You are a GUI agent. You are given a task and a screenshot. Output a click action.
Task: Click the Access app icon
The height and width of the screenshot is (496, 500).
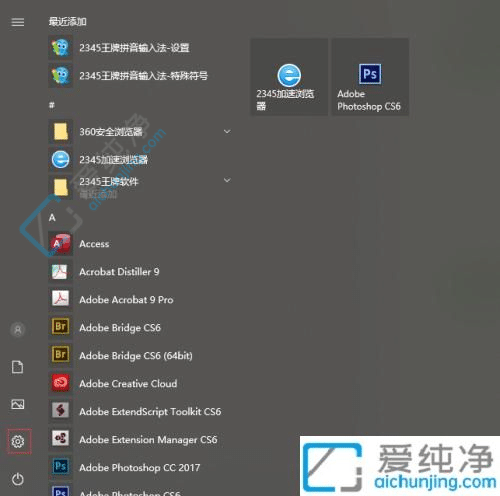60,244
